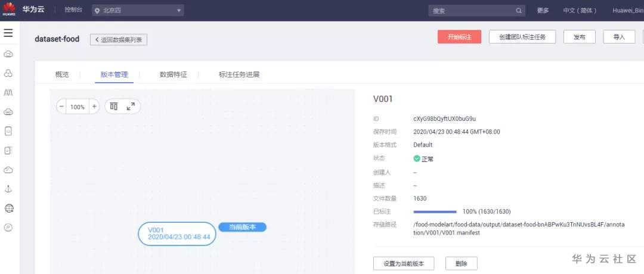Open the ModelArts wave-shaped sidebar icon
644x274 pixels.
(8, 93)
